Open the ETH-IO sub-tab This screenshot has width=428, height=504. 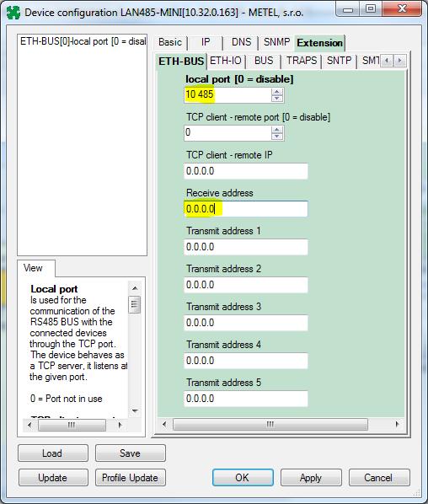[x=226, y=61]
